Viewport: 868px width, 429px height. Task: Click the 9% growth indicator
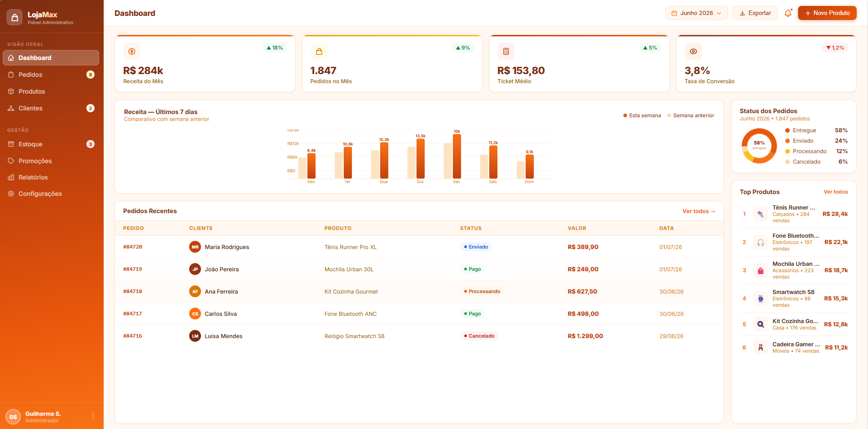tap(463, 48)
